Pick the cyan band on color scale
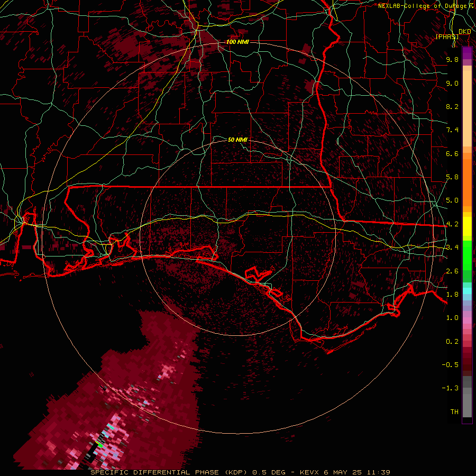Image resolution: width=476 pixels, height=476 pixels. click(467, 290)
